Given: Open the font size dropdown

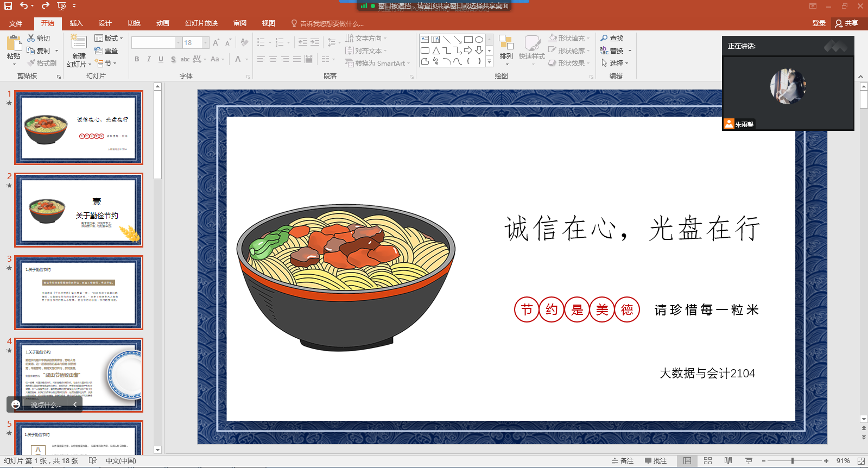Looking at the screenshot, I should pos(206,43).
